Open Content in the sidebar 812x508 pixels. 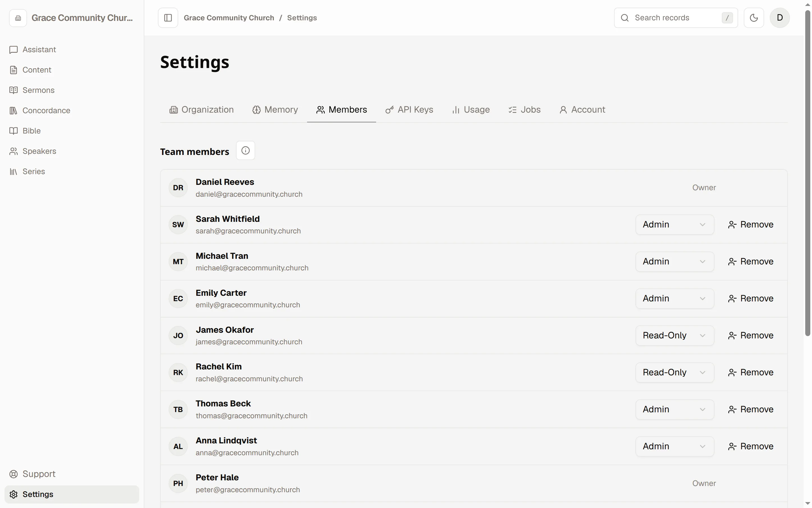point(72,70)
